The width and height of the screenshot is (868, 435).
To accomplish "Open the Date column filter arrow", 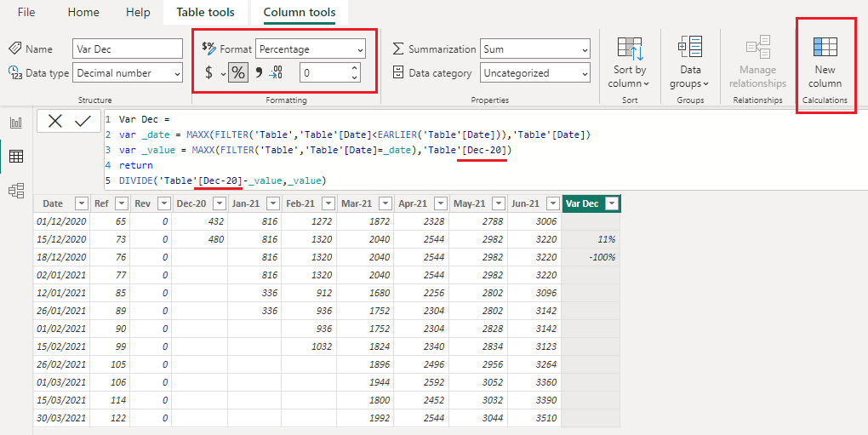I will click(x=82, y=203).
